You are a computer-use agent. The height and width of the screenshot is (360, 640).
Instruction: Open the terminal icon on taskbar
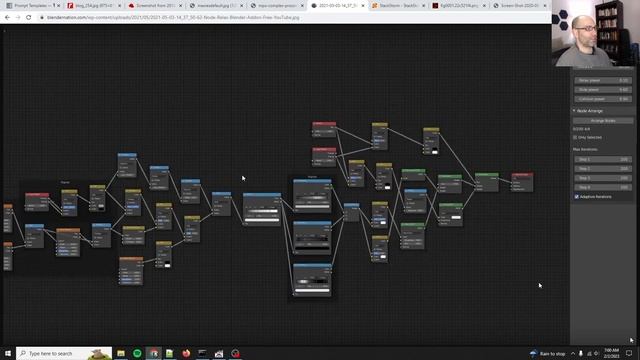202,353
